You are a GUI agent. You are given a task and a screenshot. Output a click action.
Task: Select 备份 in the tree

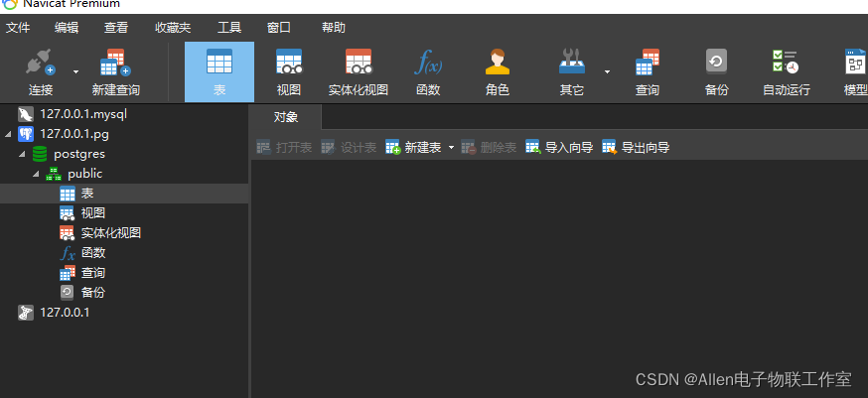coord(93,292)
